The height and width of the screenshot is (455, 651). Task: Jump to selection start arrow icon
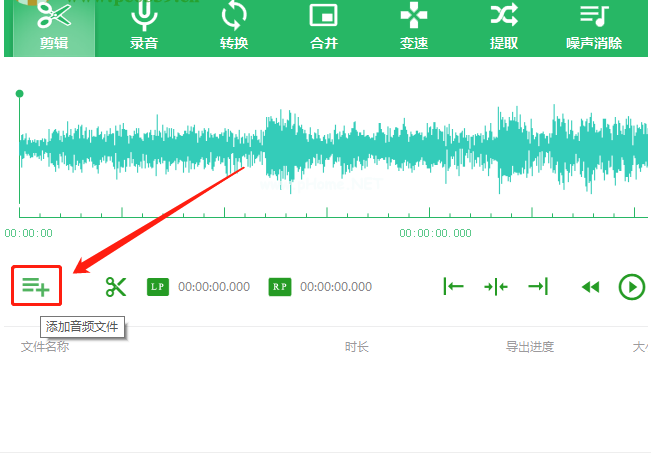coord(454,287)
